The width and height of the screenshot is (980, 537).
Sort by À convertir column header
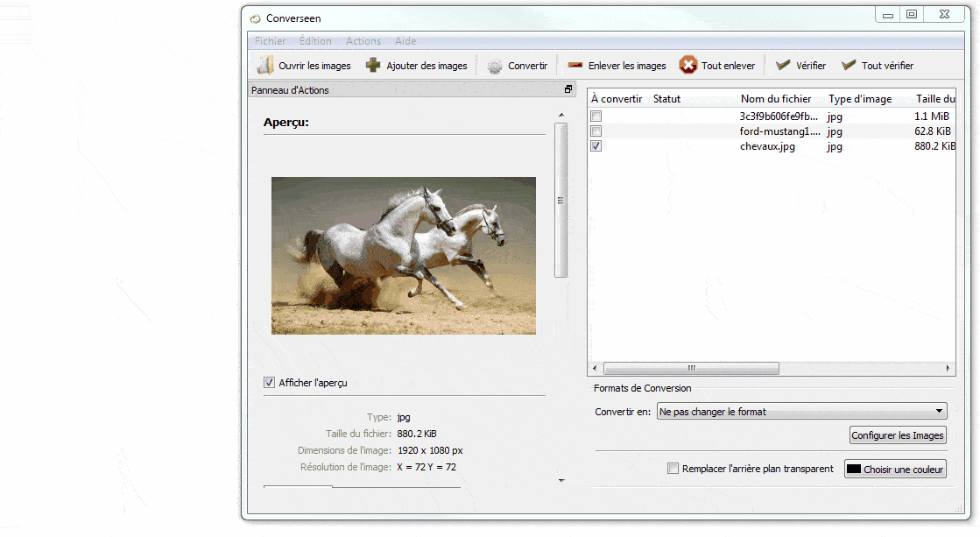(x=617, y=99)
